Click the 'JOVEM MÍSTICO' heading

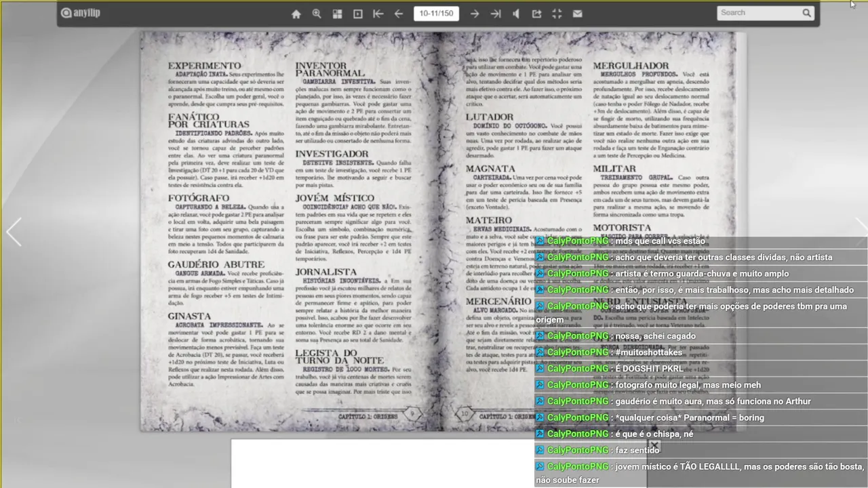(335, 198)
